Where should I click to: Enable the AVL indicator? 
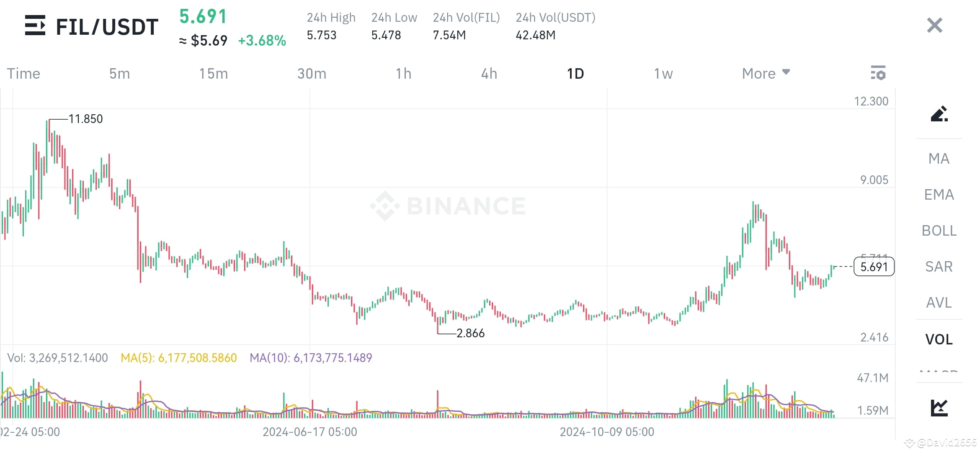click(939, 303)
